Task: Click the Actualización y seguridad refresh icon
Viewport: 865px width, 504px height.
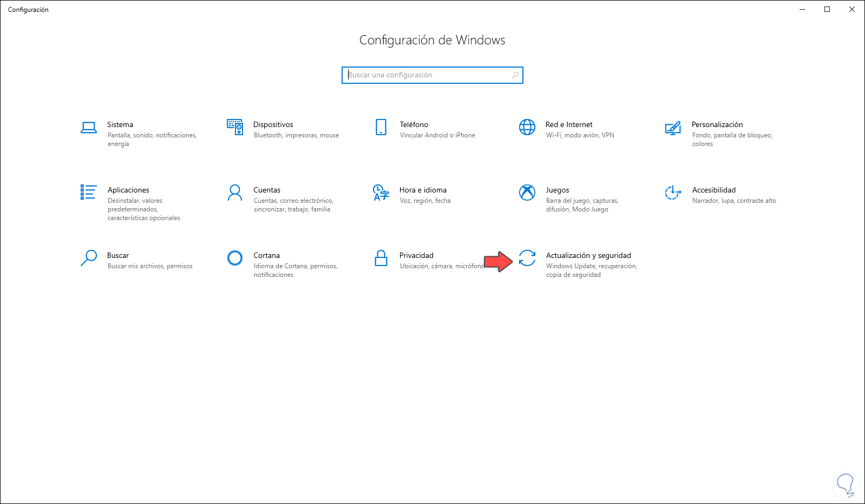Action: pyautogui.click(x=527, y=258)
